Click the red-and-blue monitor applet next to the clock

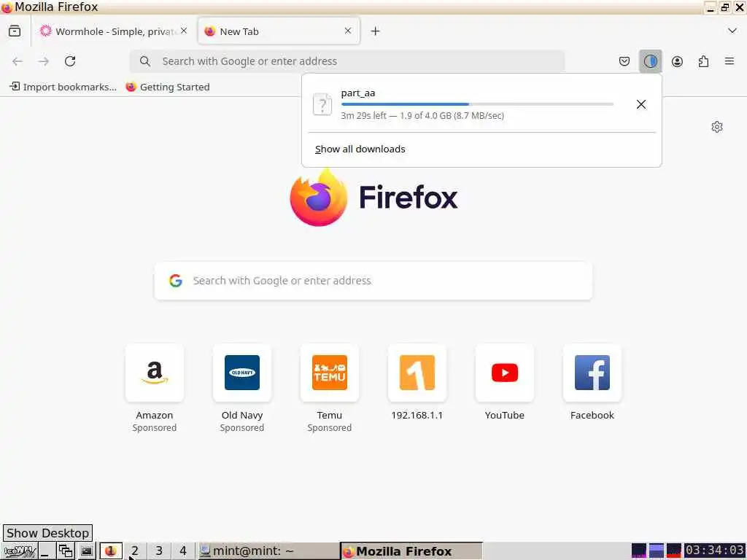pyautogui.click(x=673, y=551)
